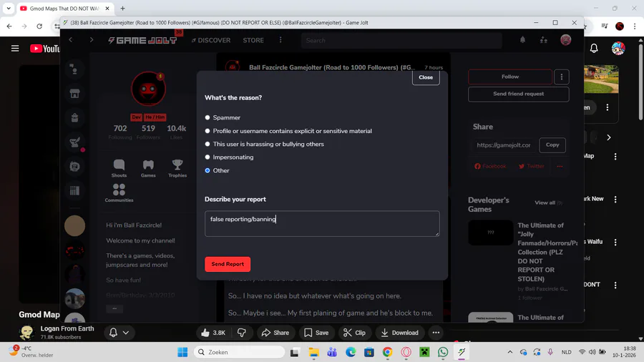This screenshot has width=644, height=362.
Task: Open Game Jolt sidebar store icon
Action: pyautogui.click(x=74, y=94)
